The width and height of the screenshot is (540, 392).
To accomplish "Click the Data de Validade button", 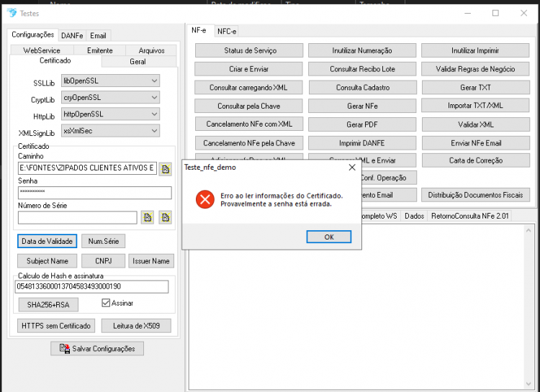I will click(x=48, y=241).
